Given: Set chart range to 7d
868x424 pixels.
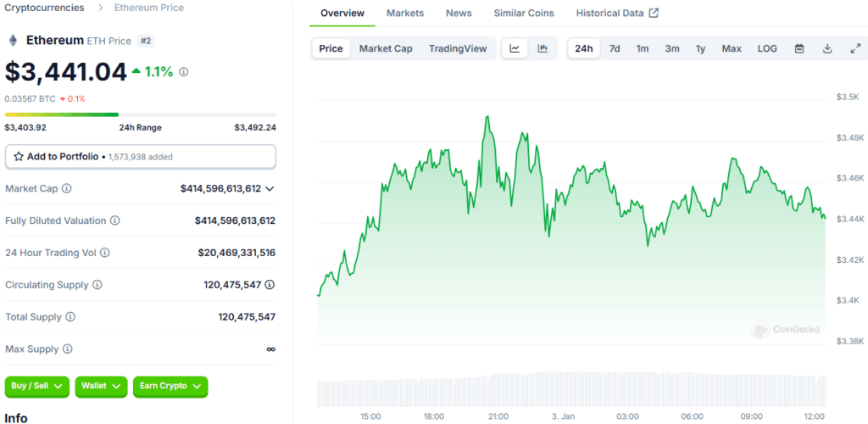Looking at the screenshot, I should tap(615, 48).
